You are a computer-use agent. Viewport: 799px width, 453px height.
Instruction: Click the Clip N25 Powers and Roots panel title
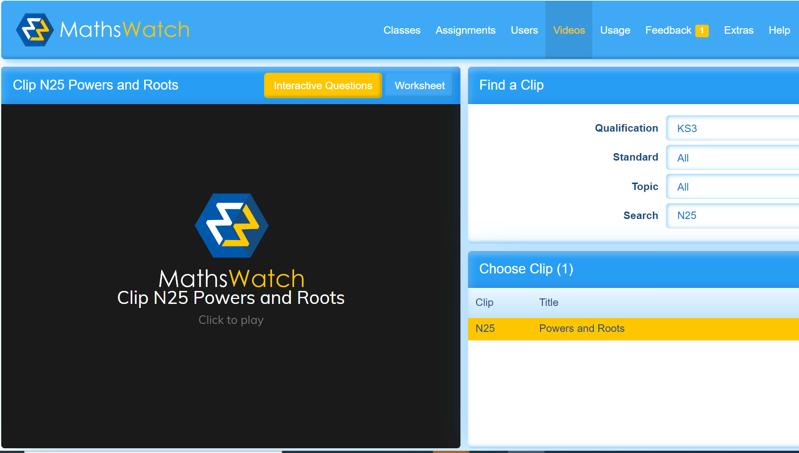coord(95,85)
